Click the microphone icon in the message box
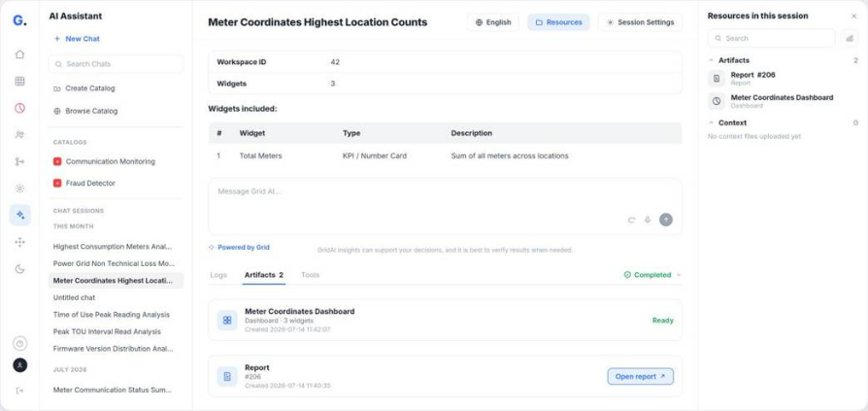Image resolution: width=868 pixels, height=411 pixels. (x=648, y=220)
